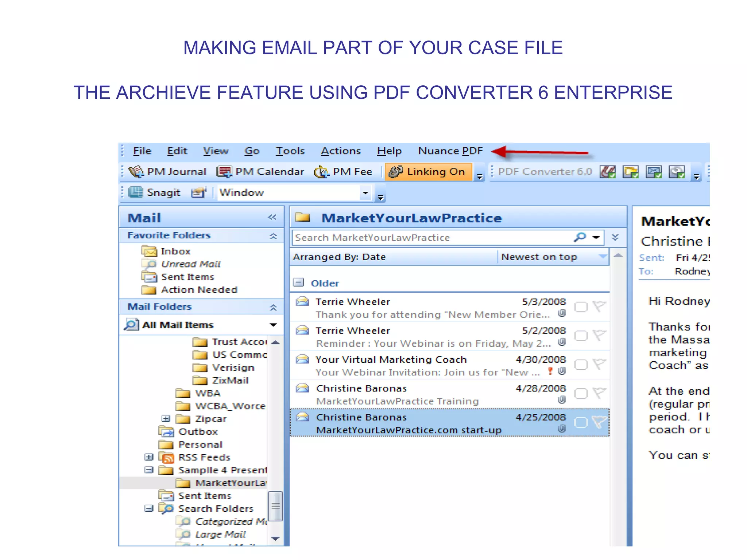Click the Snagit toolbar button
747x560 pixels.
tap(155, 192)
